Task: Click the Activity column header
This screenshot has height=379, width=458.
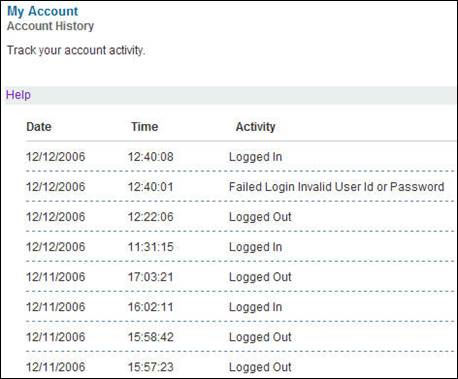Action: 255,127
